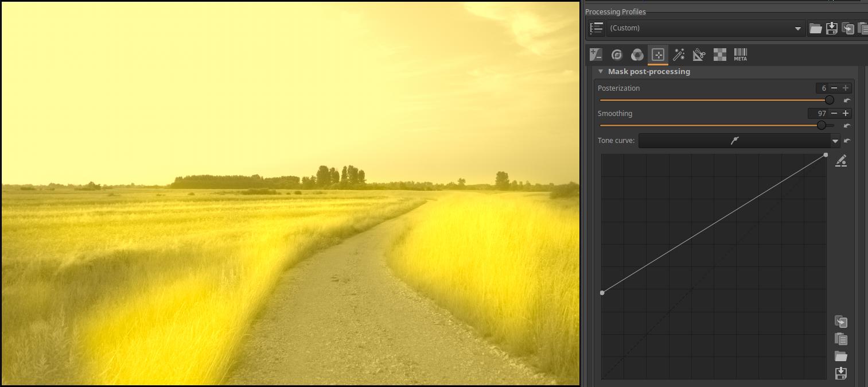This screenshot has height=387, width=868.
Task: Save the current processing profile
Action: [x=831, y=28]
